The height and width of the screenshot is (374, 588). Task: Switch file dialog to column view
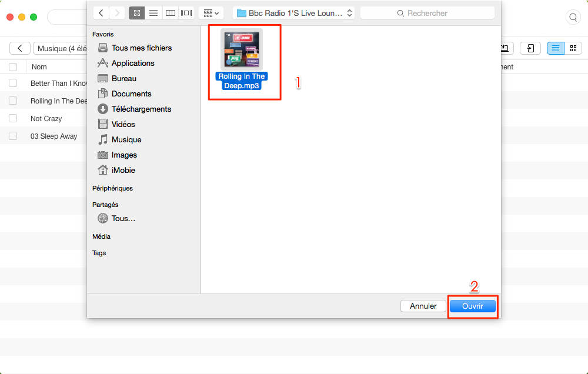point(171,13)
